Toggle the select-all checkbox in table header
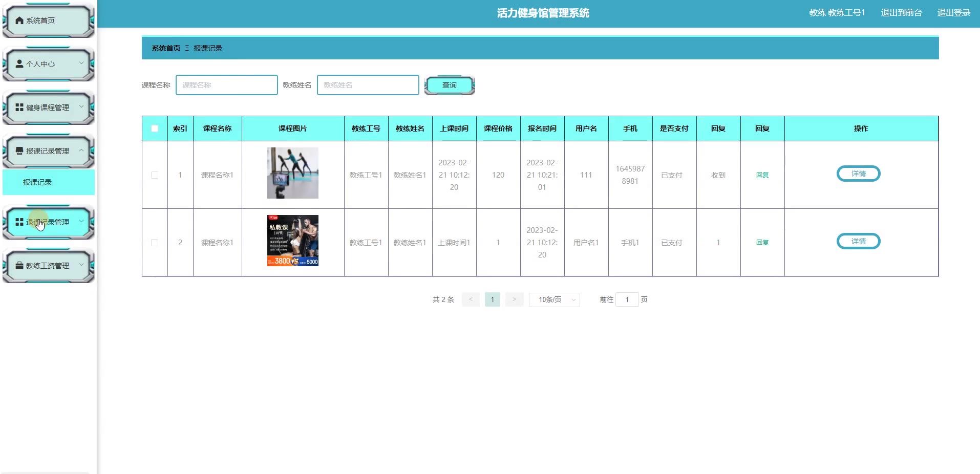This screenshot has width=980, height=474. [x=155, y=128]
